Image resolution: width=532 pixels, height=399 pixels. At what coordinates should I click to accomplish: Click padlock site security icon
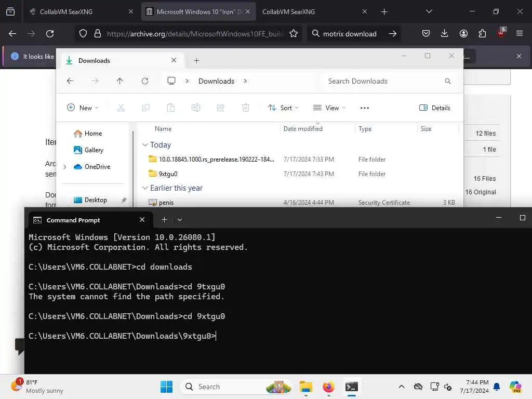click(x=98, y=34)
